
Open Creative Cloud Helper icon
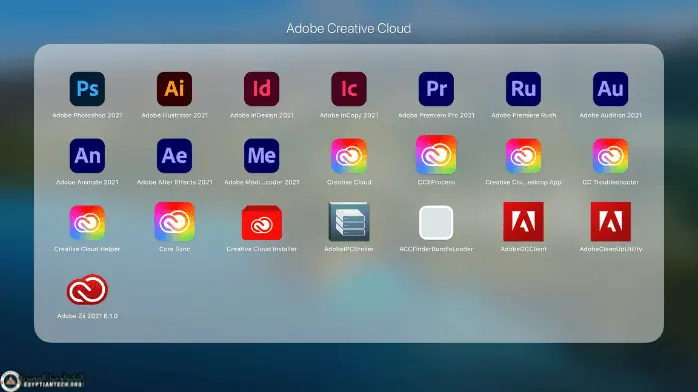pos(87,222)
